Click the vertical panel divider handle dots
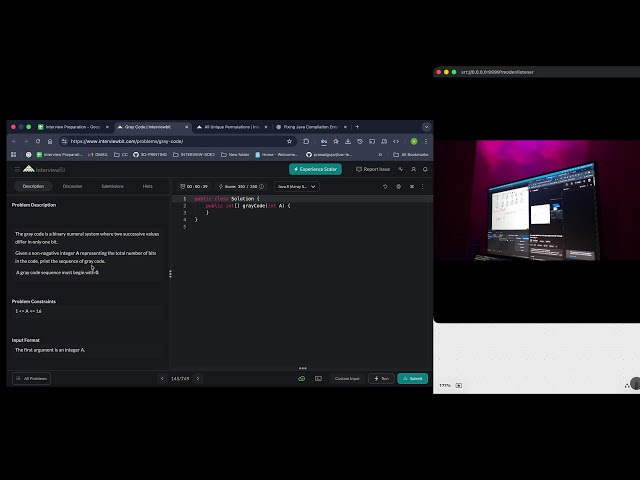This screenshot has height=480, width=640. tap(170, 274)
